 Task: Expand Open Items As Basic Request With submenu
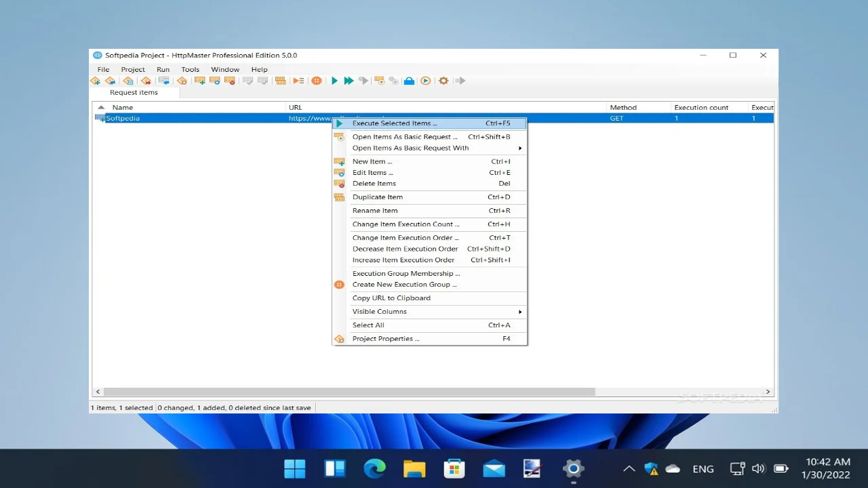pos(430,148)
